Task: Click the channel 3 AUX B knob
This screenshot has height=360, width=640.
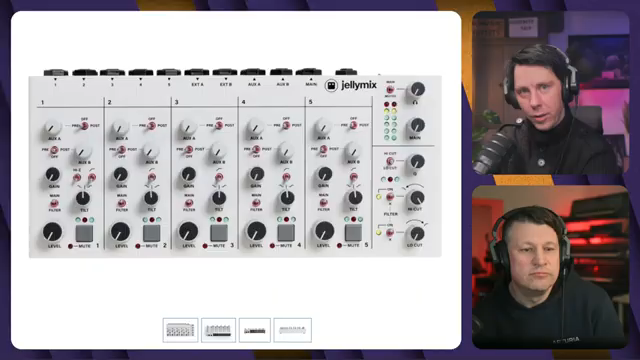Action: point(218,152)
